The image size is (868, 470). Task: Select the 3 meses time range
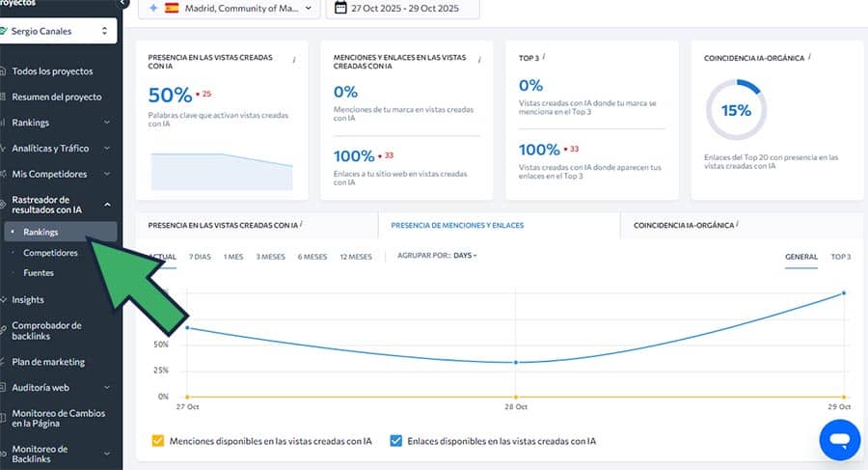click(x=270, y=257)
